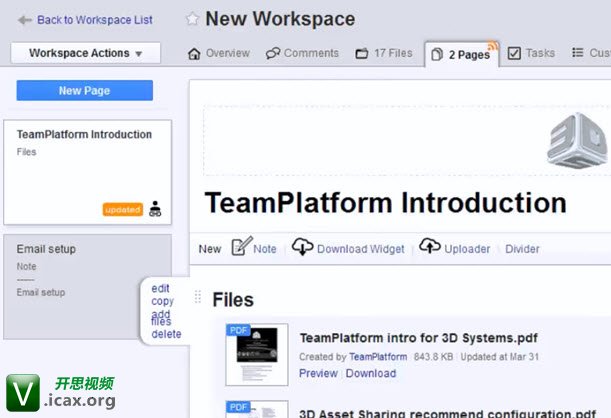Insert an Uploader widget
This screenshot has width=611, height=418.
click(467, 249)
